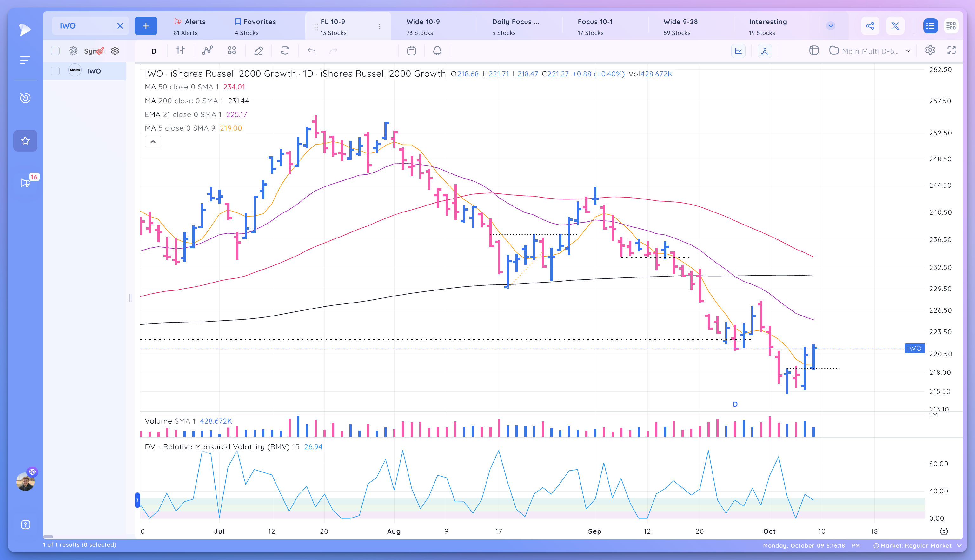
Task: Click the DV Relative Measured Volatility label
Action: coord(233,447)
